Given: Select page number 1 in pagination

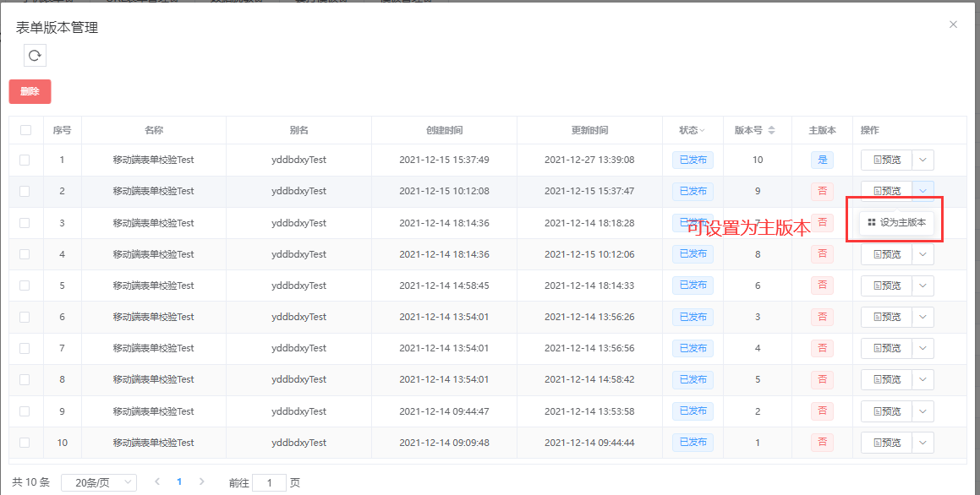Looking at the screenshot, I should [x=179, y=481].
